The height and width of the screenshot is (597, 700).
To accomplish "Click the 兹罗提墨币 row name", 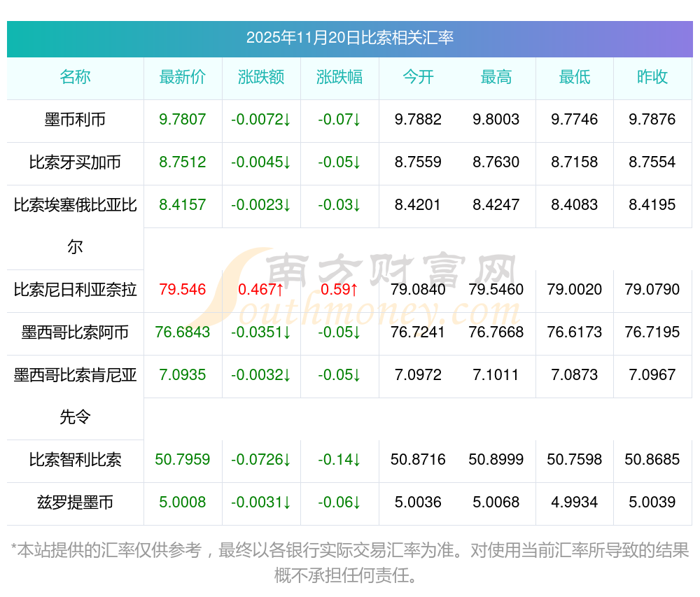I will (x=75, y=503).
